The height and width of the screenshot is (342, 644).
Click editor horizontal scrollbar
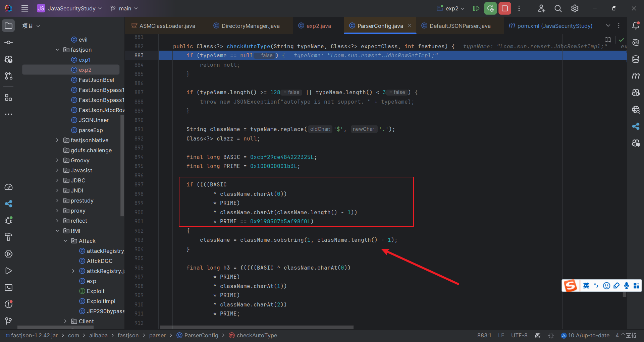pyautogui.click(x=257, y=327)
